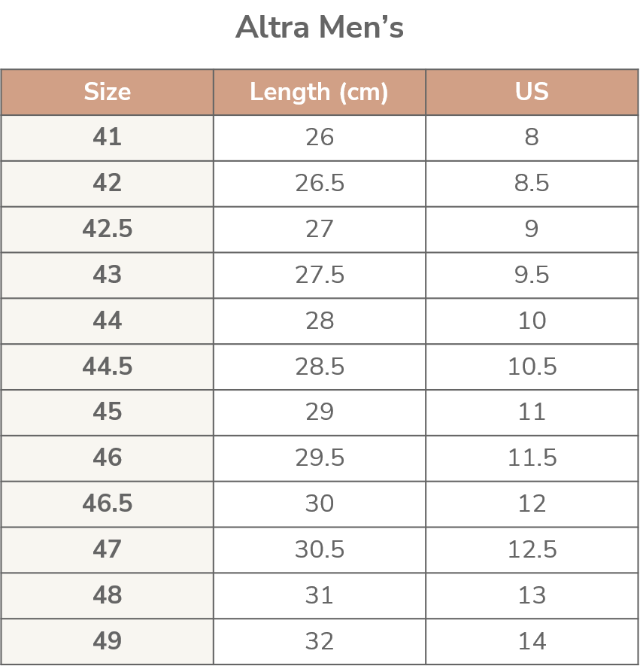Screen dimensions: 640x672
Task: Click the Altra Men's table title
Action: click(x=320, y=29)
